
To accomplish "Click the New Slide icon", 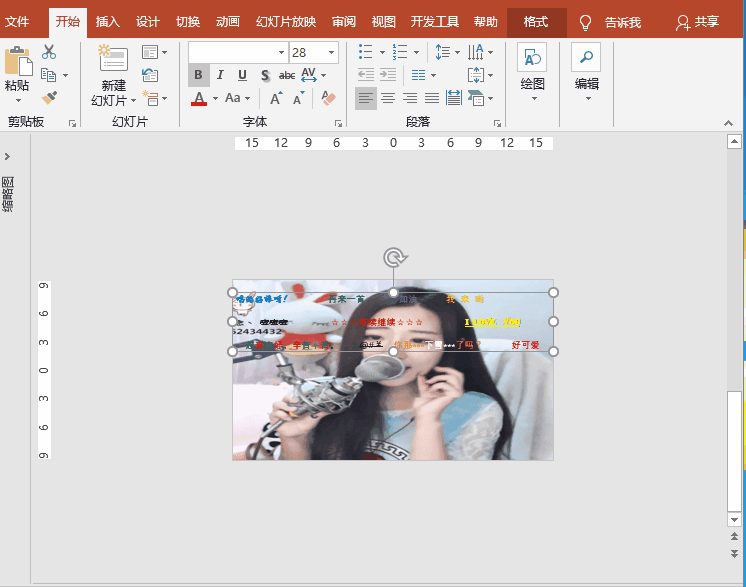I will coord(113,58).
